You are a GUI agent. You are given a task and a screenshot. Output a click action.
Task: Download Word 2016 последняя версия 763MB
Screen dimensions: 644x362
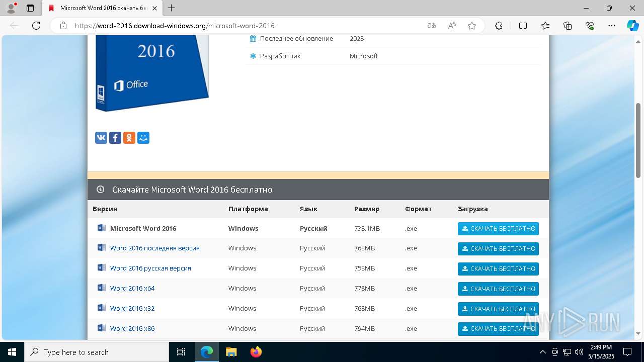tap(498, 249)
